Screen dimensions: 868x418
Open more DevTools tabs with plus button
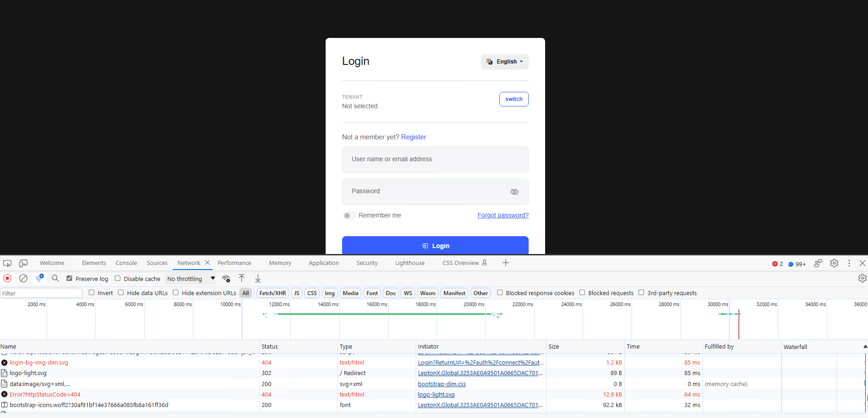[505, 263]
